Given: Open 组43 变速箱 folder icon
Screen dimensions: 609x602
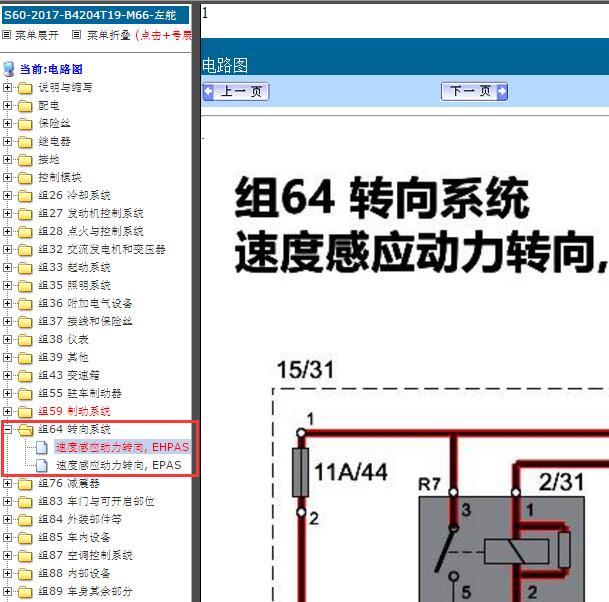Looking at the screenshot, I should [25, 376].
